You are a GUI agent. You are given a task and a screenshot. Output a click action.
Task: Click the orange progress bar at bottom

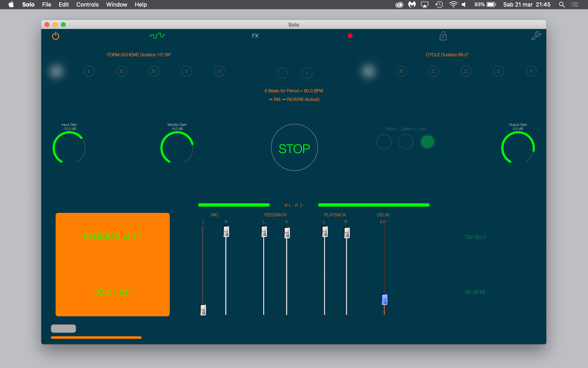[96, 337]
